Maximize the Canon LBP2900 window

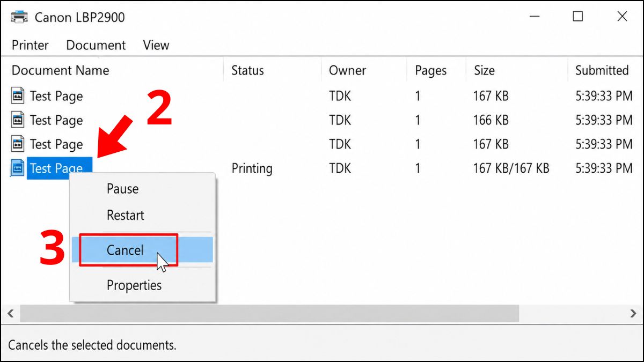pos(577,17)
